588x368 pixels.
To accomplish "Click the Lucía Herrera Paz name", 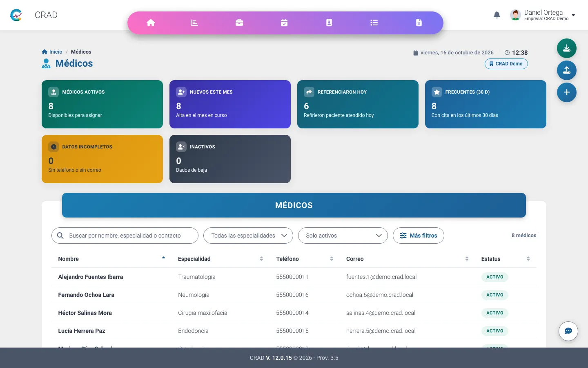I will tap(82, 331).
